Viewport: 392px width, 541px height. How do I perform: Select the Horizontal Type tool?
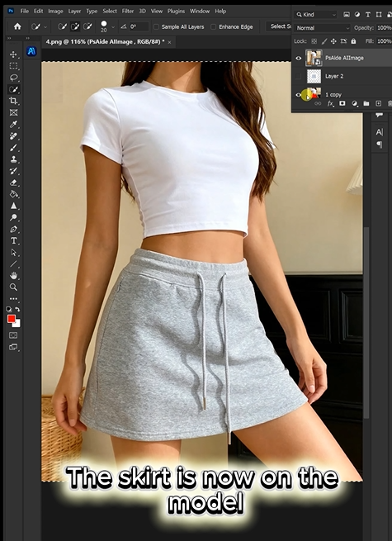[x=13, y=240]
